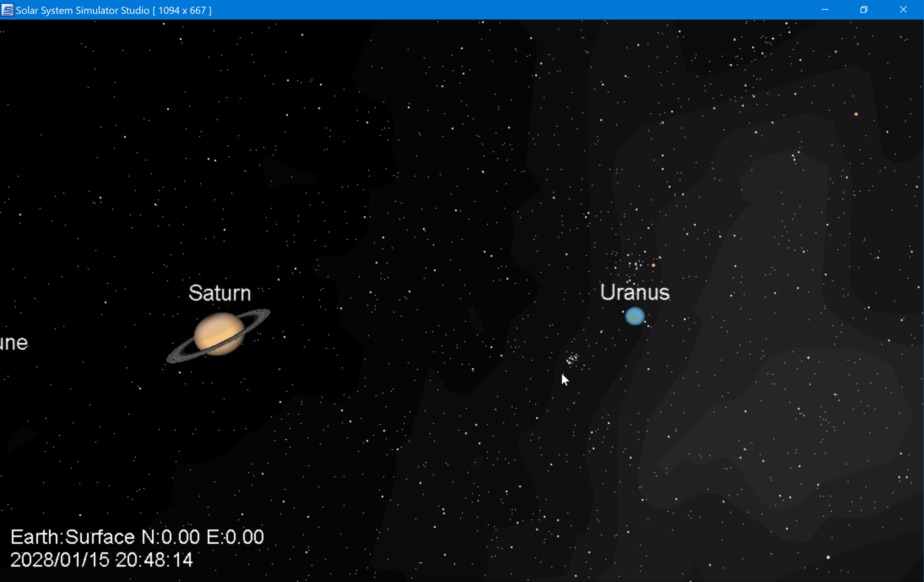Select the orange star in upper-right sky
This screenshot has width=924, height=582.
(856, 114)
